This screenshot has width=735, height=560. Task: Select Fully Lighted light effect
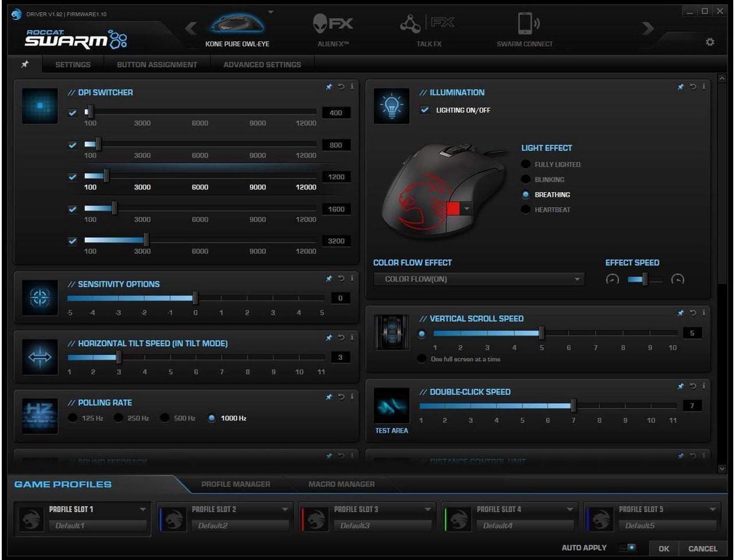click(525, 165)
